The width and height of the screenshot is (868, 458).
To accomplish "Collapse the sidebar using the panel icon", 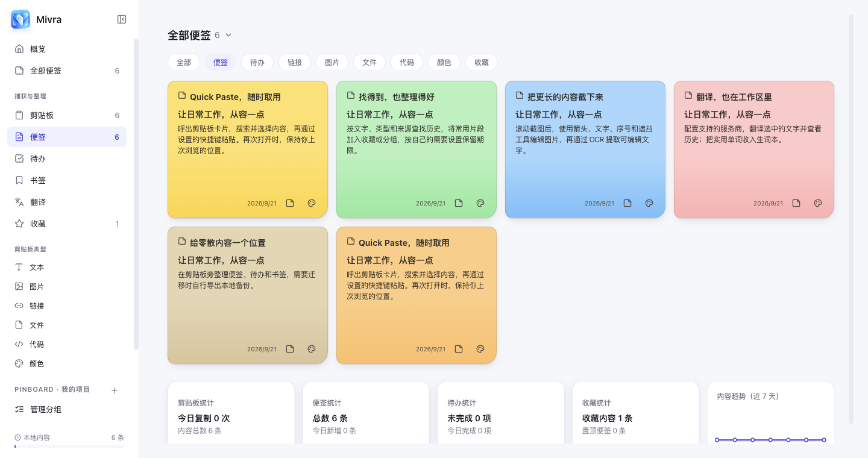I will (x=122, y=19).
